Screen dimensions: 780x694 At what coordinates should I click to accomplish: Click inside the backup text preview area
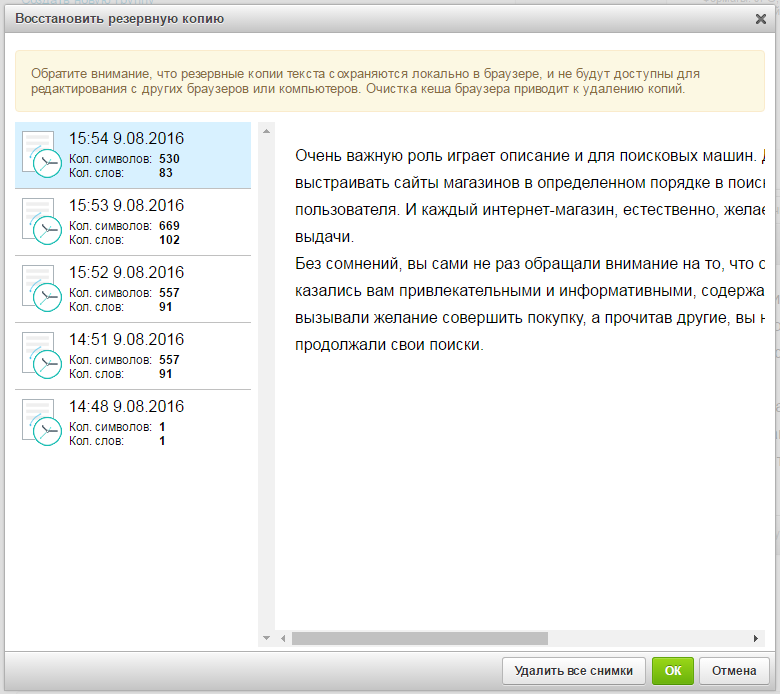pos(520,480)
